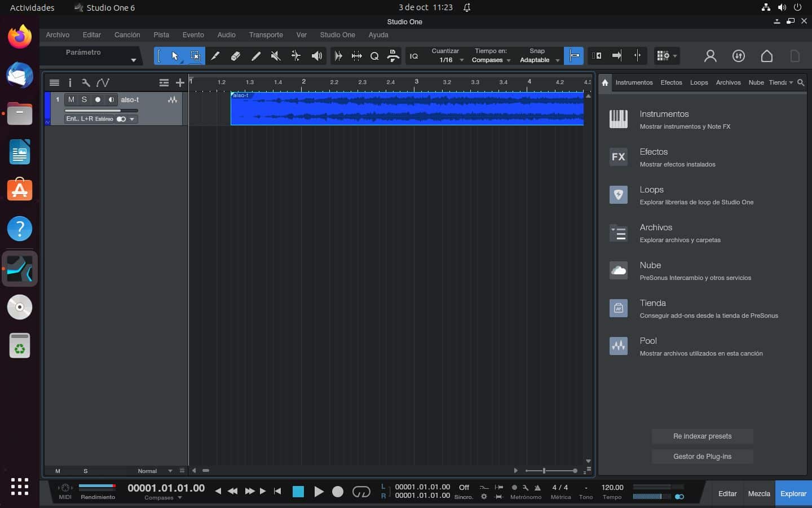812x508 pixels.
Task: Toggle monitor on also-t track
Action: coord(111,100)
